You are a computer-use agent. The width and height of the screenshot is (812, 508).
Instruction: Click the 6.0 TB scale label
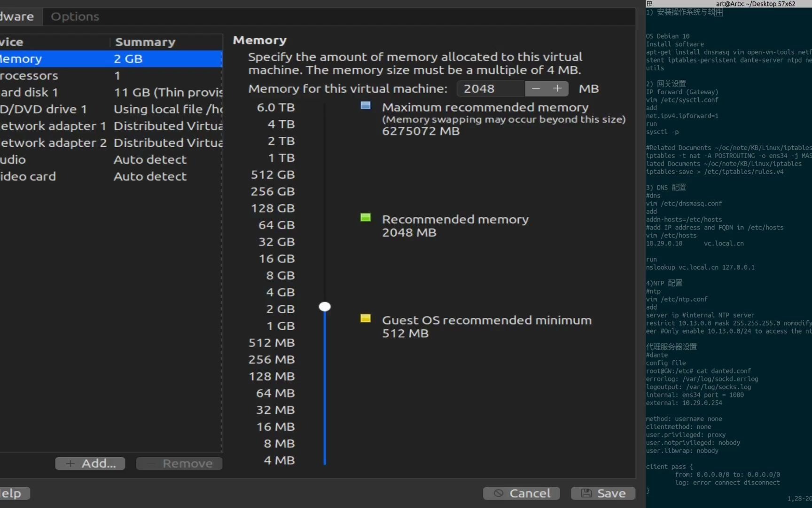pos(276,107)
